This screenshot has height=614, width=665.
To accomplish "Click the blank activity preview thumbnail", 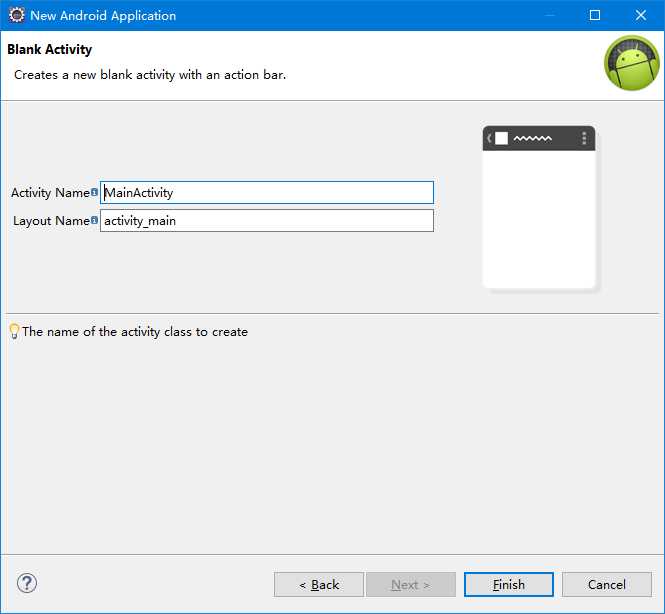I will (539, 207).
